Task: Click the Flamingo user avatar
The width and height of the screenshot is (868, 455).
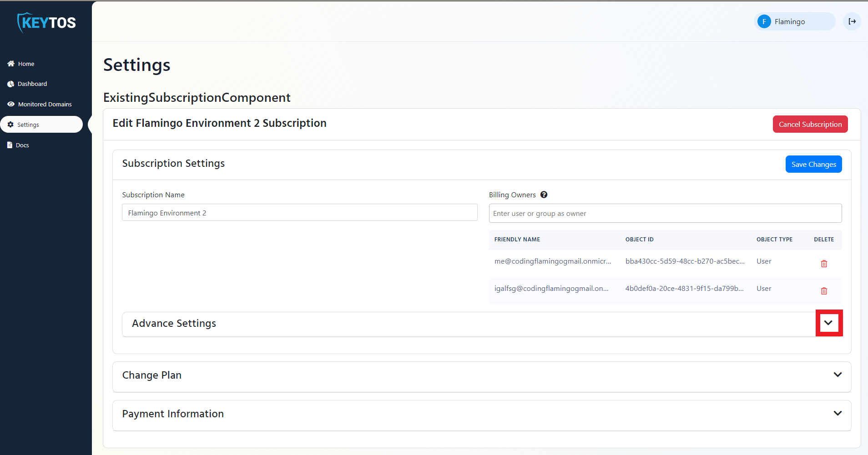Action: 764,21
